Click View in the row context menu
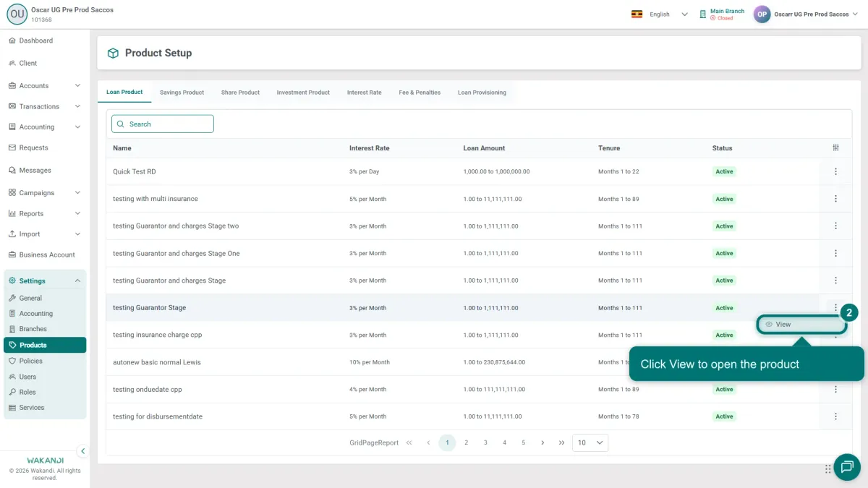Screen dimensions: 868x488 click(801, 325)
